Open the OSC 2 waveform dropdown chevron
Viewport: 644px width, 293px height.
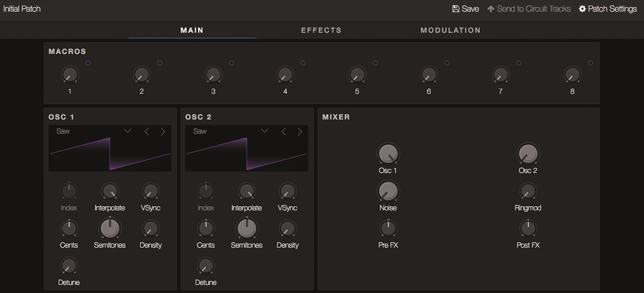click(x=265, y=131)
